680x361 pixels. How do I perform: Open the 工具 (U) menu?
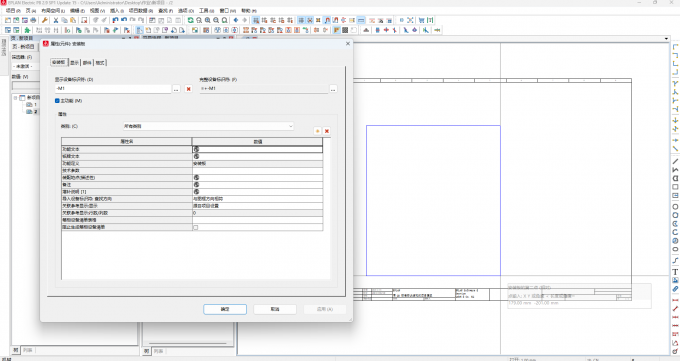point(206,11)
